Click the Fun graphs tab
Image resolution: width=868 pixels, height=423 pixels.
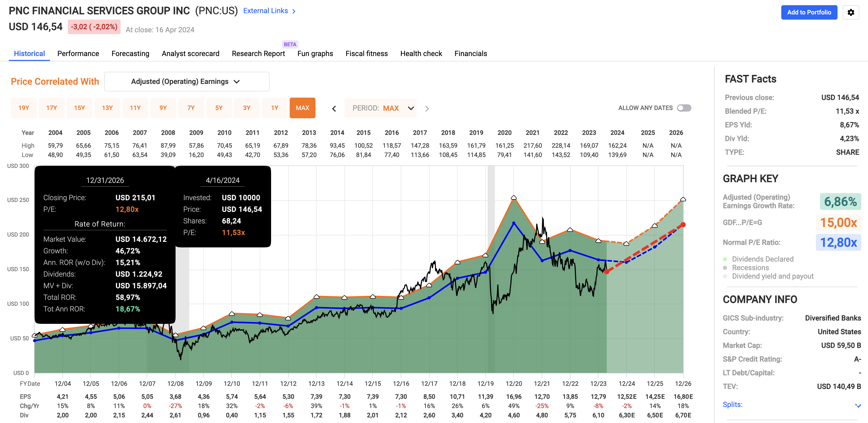(x=315, y=53)
